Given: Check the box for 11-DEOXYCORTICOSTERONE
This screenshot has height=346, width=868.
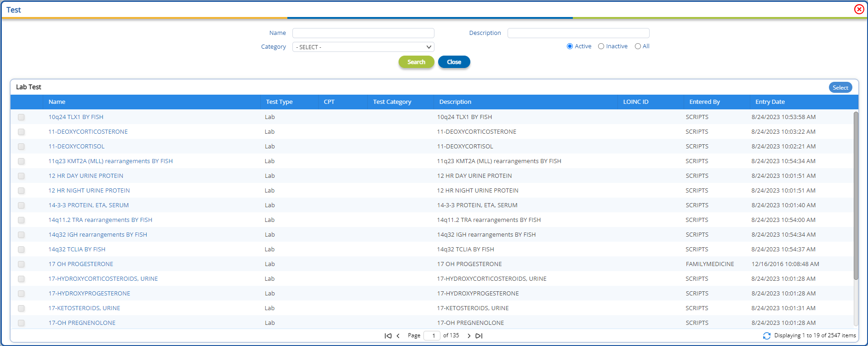Looking at the screenshot, I should tap(21, 132).
